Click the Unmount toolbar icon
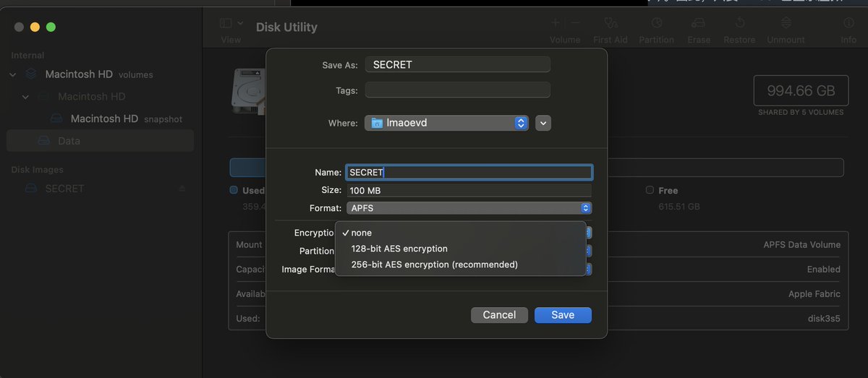 click(786, 24)
